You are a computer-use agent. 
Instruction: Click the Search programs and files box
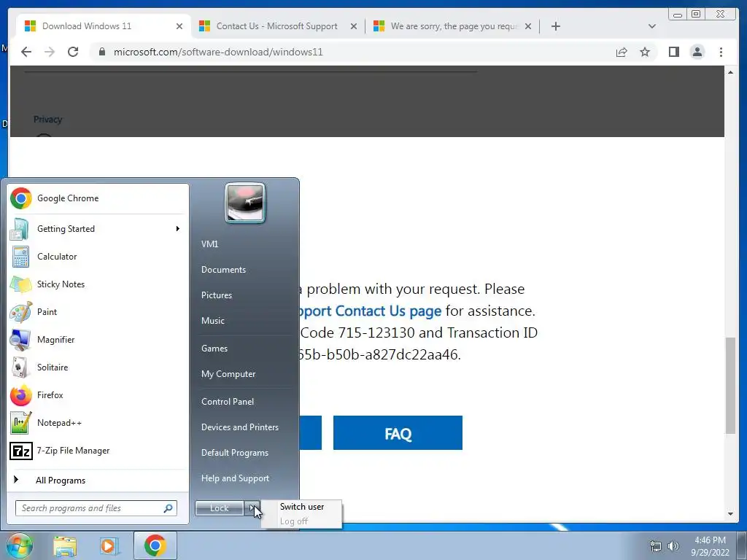tap(96, 508)
